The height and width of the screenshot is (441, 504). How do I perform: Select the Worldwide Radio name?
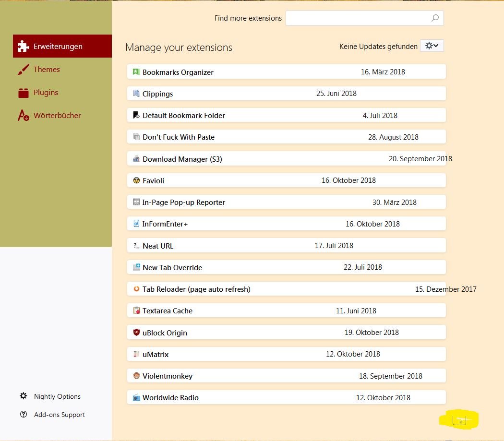(x=170, y=398)
